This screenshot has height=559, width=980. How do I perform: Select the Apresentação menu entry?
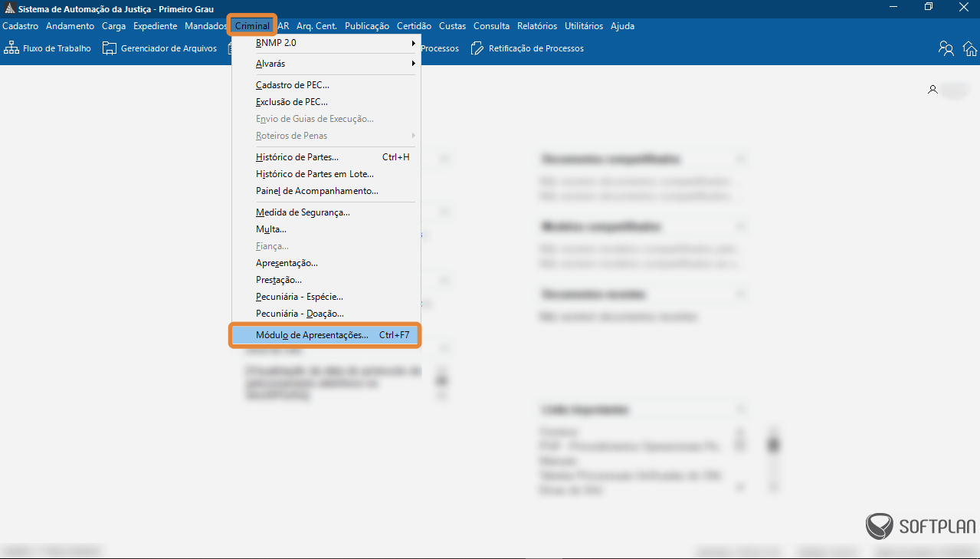326,263
